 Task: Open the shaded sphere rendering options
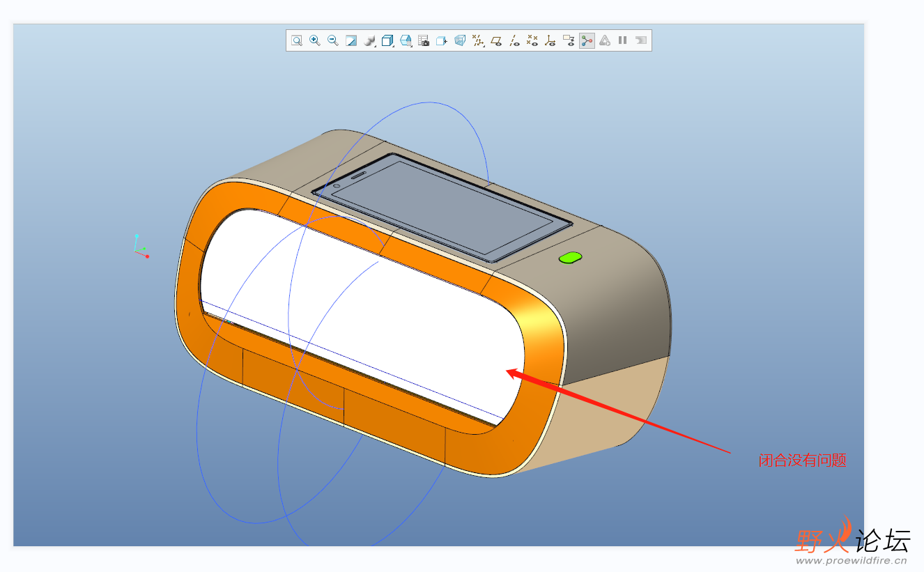point(370,40)
